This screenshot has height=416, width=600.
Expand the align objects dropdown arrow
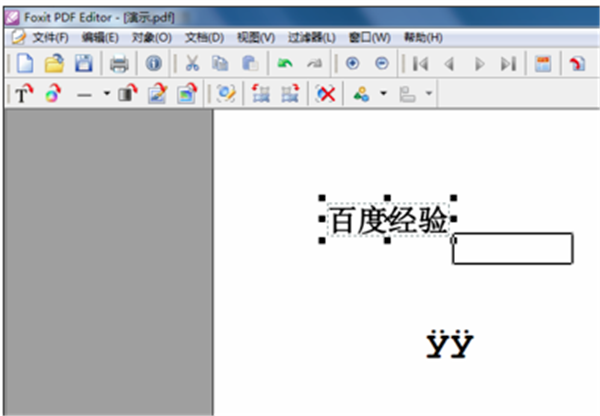[x=429, y=93]
